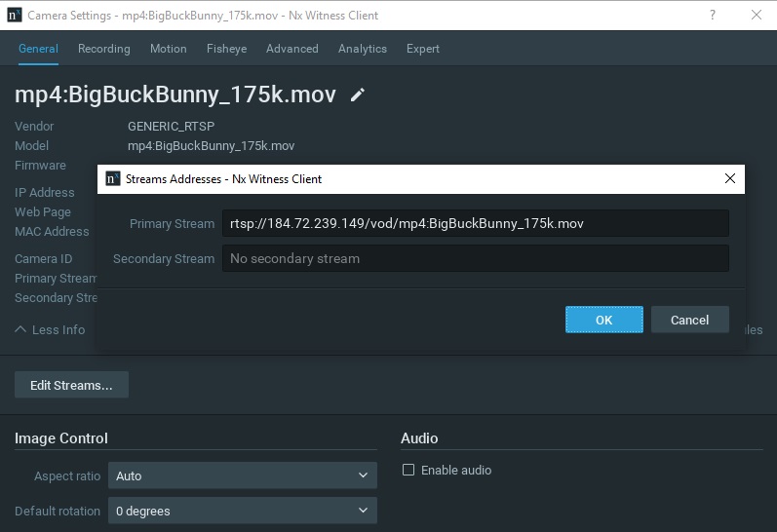Click the Audio section heading
This screenshot has height=532, width=777.
coord(419,438)
